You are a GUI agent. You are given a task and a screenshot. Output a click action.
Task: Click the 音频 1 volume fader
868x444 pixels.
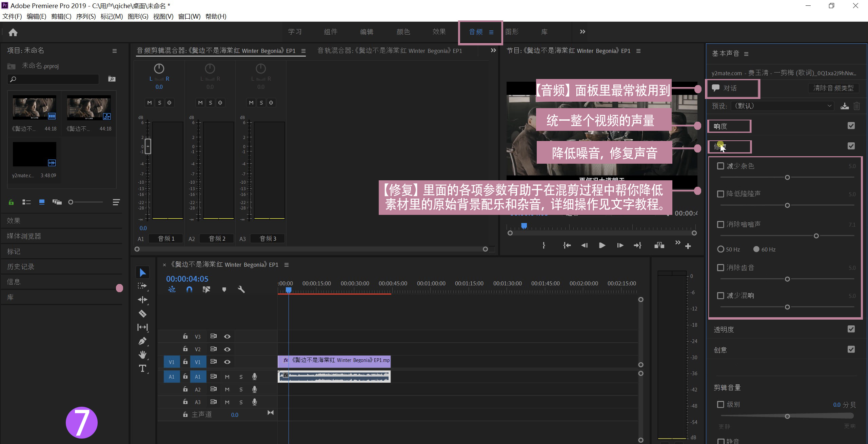[x=148, y=146]
